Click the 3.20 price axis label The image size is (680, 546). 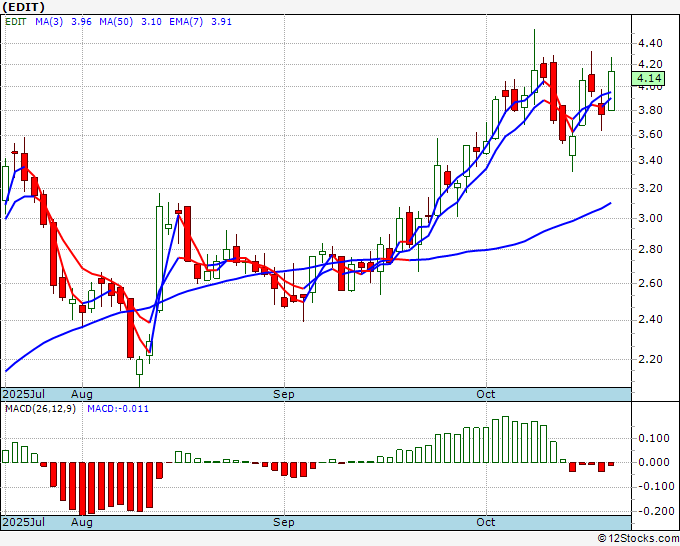pyautogui.click(x=650, y=189)
